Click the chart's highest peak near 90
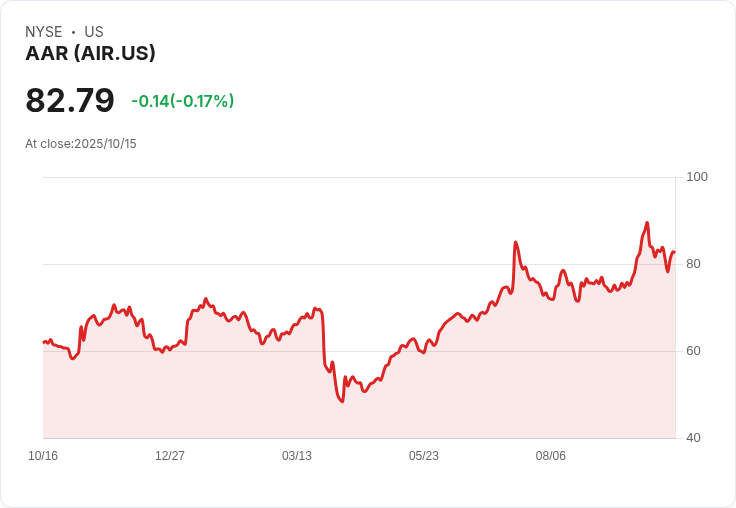This screenshot has height=508, width=736. point(647,223)
